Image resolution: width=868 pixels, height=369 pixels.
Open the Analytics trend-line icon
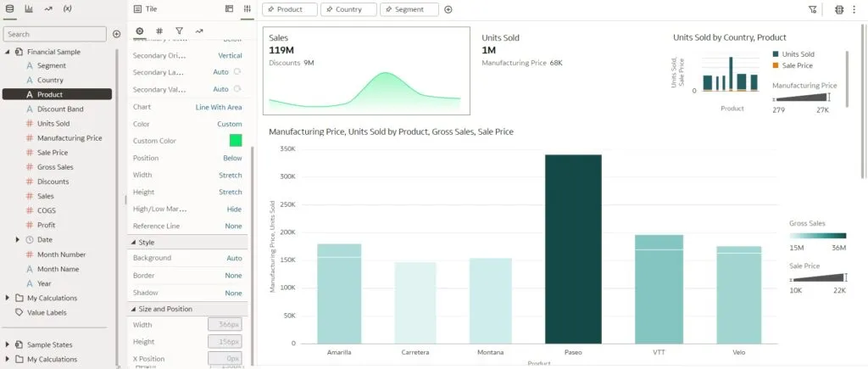pyautogui.click(x=48, y=8)
